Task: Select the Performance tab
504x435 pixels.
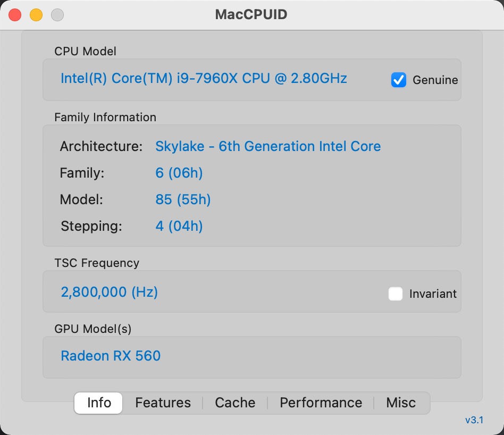Action: (x=321, y=403)
